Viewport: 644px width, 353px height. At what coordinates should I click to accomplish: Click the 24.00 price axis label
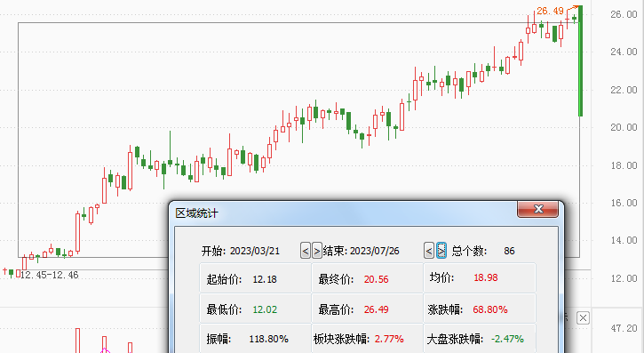click(x=624, y=52)
